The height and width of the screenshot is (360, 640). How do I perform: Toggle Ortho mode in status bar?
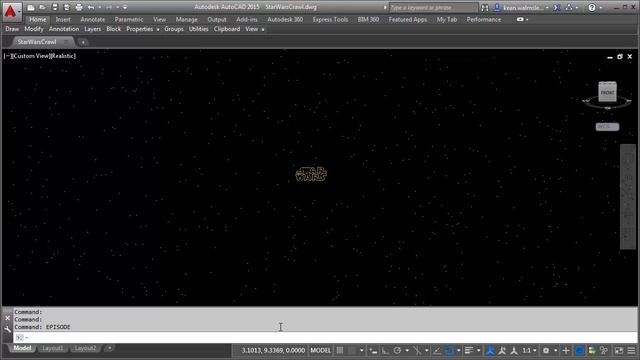(385, 350)
